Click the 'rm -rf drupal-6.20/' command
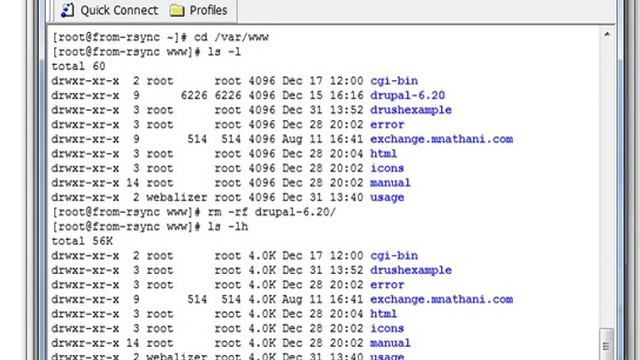Screen dimensions: 640x360 (x=272, y=212)
